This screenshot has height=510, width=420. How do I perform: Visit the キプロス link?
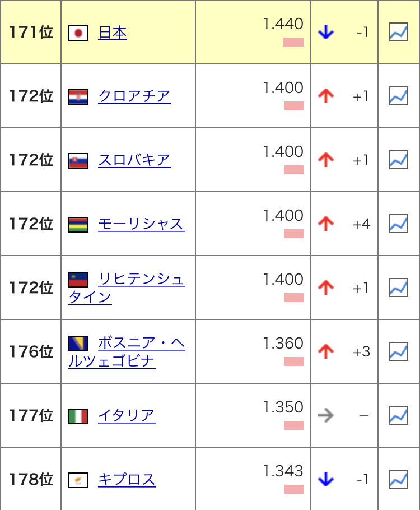click(x=127, y=480)
